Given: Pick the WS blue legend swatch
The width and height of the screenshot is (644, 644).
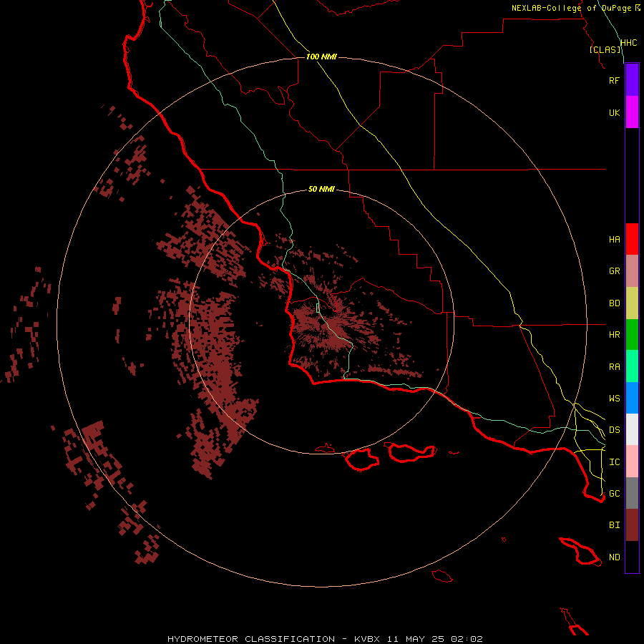Looking at the screenshot, I should [x=632, y=398].
